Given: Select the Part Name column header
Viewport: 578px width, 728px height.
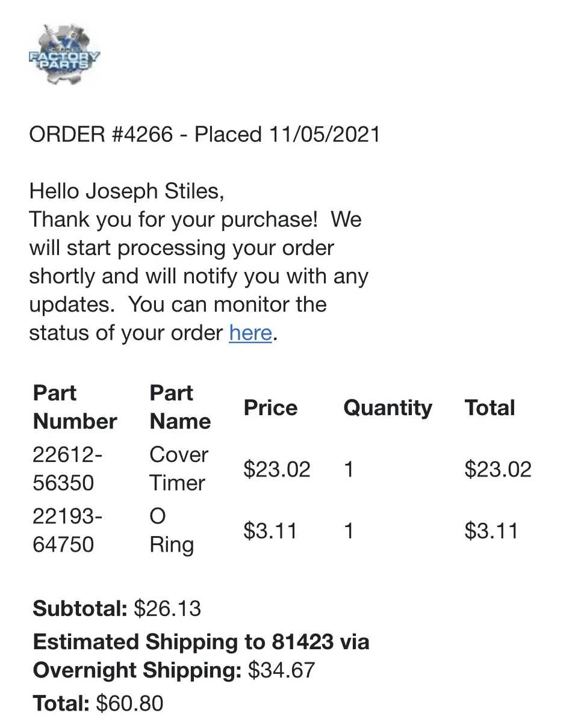Looking at the screenshot, I should coord(180,407).
